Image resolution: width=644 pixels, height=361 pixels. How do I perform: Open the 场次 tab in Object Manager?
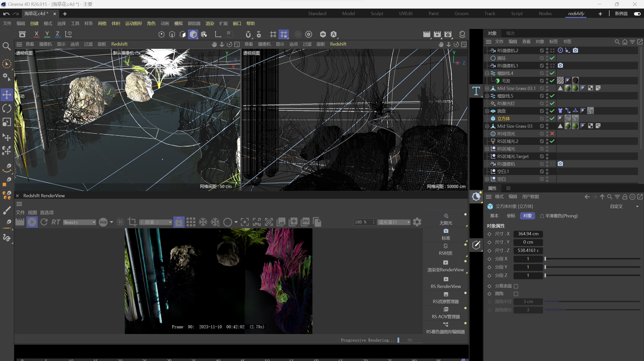tap(510, 33)
